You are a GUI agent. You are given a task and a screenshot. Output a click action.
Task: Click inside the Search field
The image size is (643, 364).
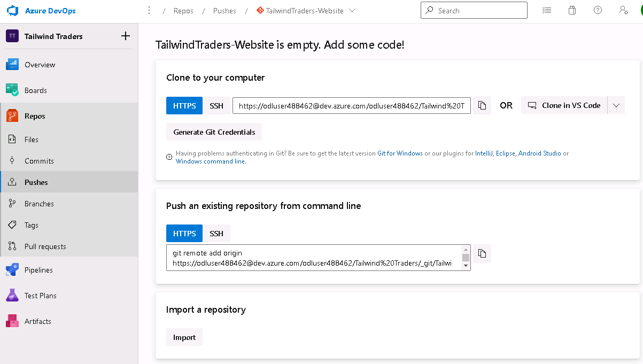(474, 10)
